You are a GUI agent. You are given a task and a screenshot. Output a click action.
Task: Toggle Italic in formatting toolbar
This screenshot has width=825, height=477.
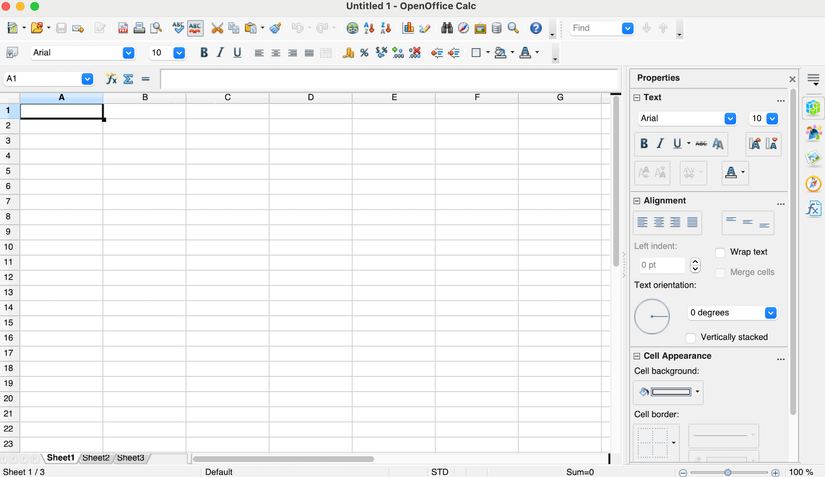click(220, 53)
